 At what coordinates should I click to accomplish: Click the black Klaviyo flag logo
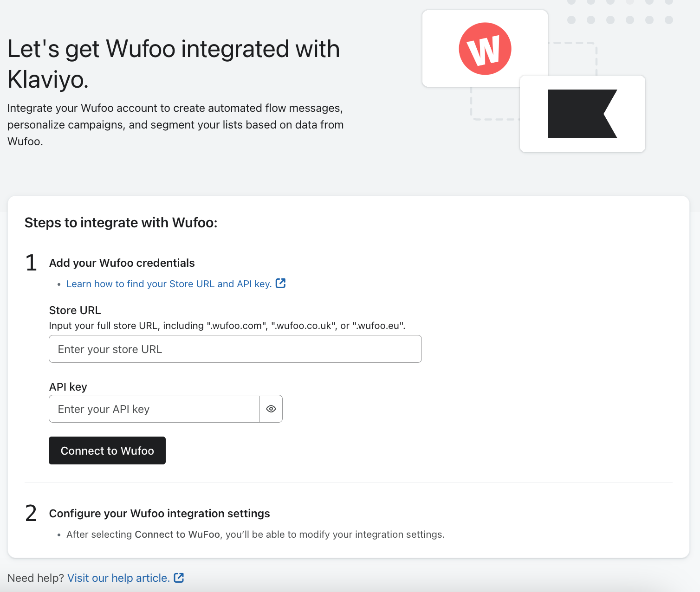(x=582, y=114)
